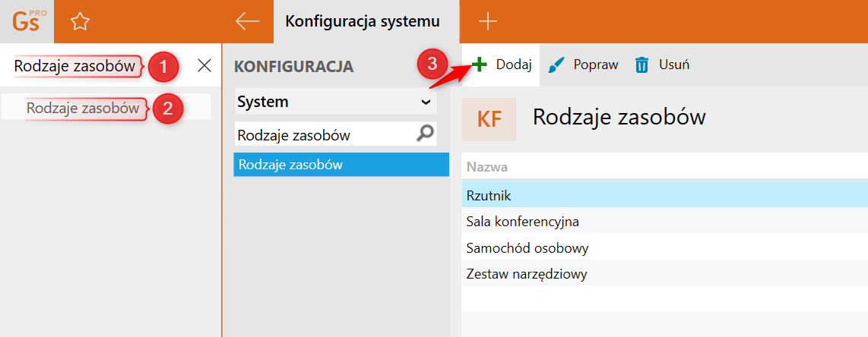This screenshot has width=868, height=337.
Task: Click the KF orange badge thumbnail
Action: (489, 119)
